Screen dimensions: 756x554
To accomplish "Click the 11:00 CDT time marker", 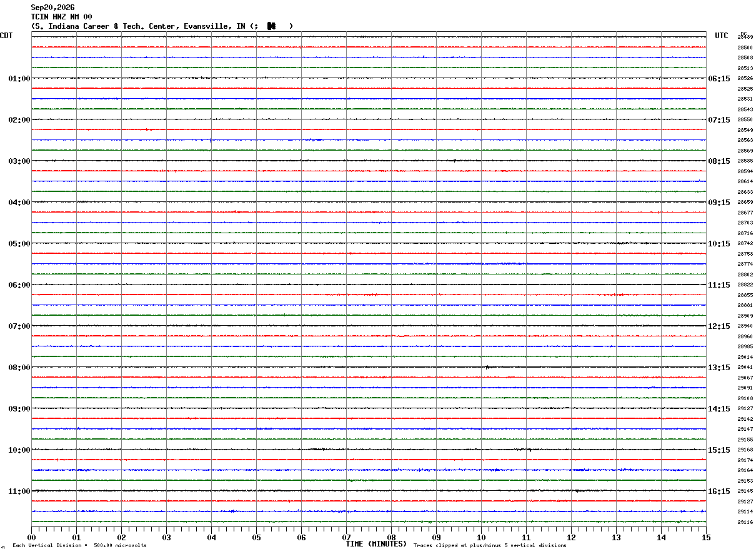I will (x=19, y=491).
